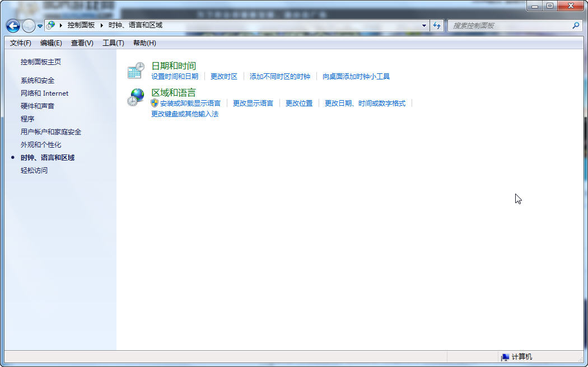This screenshot has width=588, height=367.
Task: Click the 计算机 status bar icon
Action: [505, 357]
